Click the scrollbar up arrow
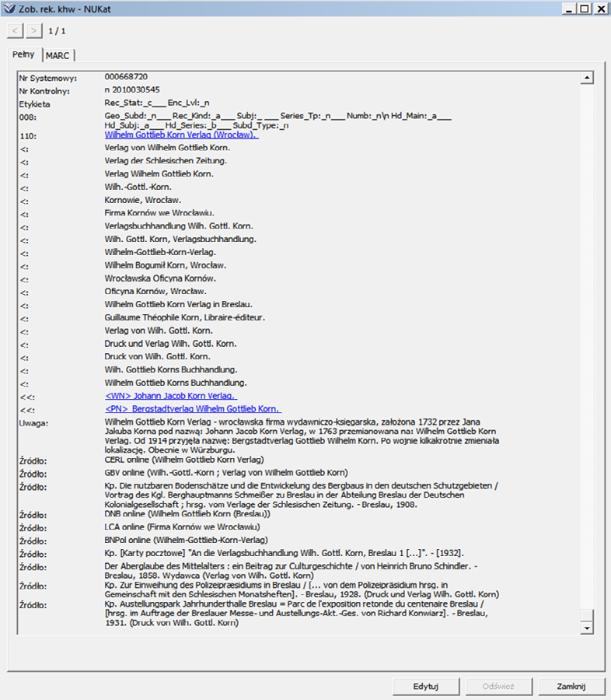Viewport: 611px width, 700px height. (x=587, y=78)
